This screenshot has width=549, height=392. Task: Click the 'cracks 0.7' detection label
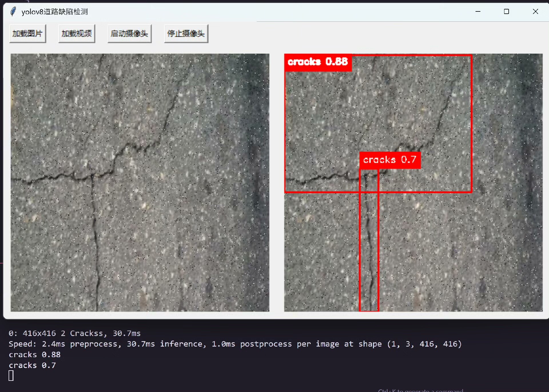coord(390,160)
